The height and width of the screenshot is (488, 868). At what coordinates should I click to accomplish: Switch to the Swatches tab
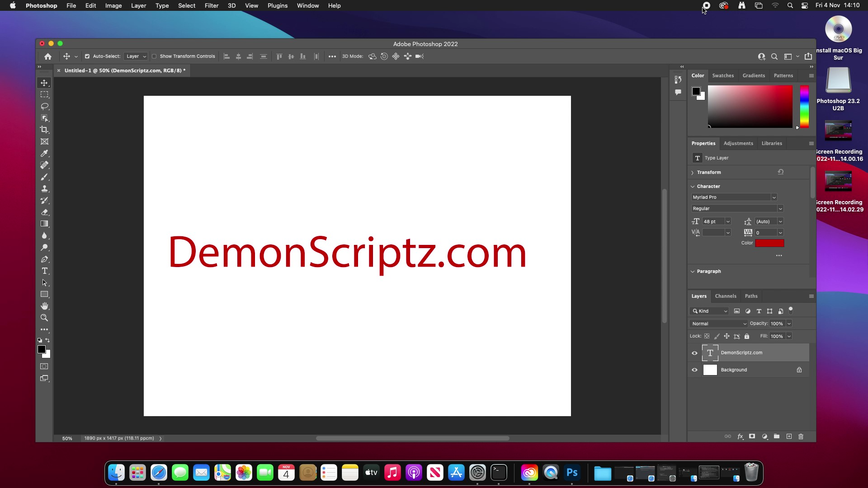[x=722, y=75]
